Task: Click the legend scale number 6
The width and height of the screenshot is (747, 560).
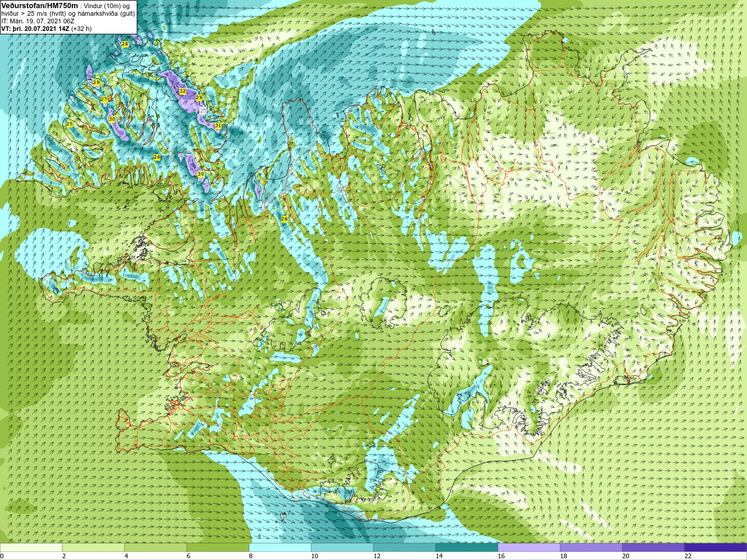Action: pos(189,556)
